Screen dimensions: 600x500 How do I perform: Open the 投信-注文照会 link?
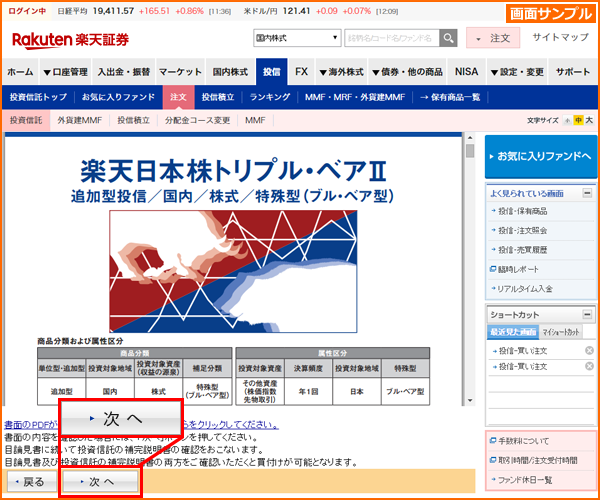point(523,230)
